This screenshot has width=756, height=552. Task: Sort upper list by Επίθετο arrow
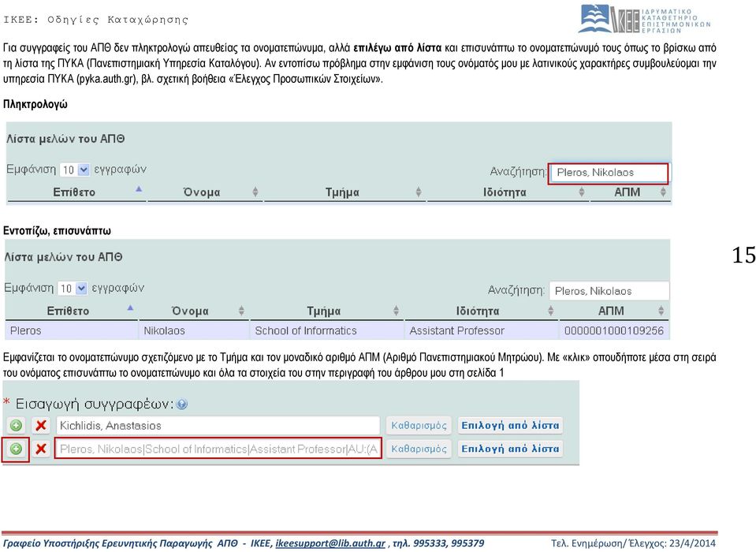tap(139, 189)
